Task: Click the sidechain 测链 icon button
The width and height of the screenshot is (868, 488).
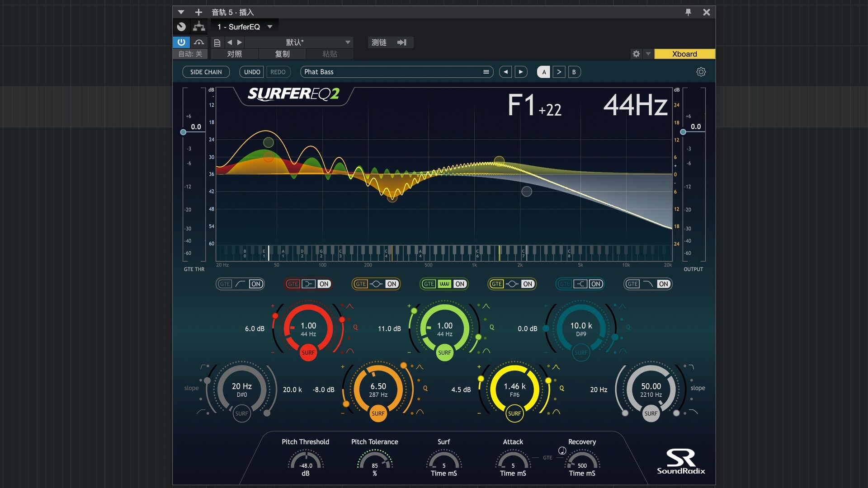Action: click(x=401, y=42)
